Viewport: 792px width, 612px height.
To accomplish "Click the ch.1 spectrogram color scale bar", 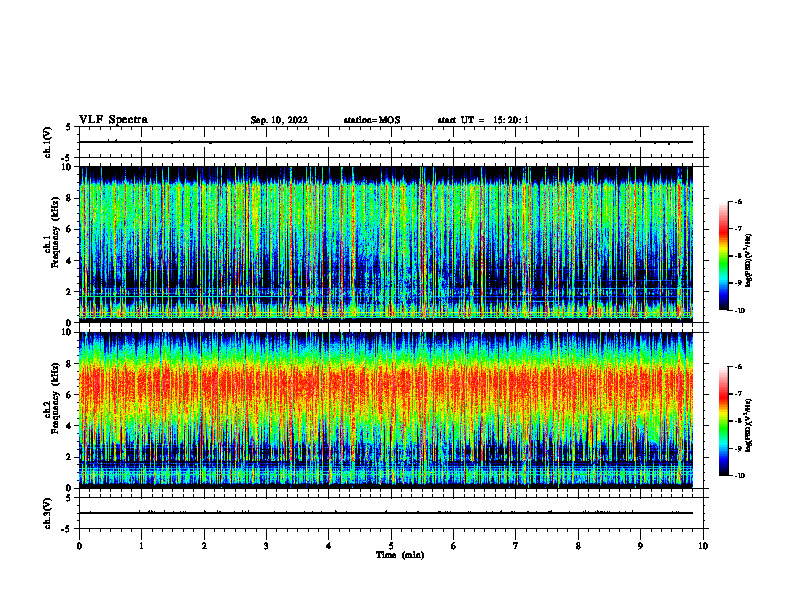I will point(723,256).
